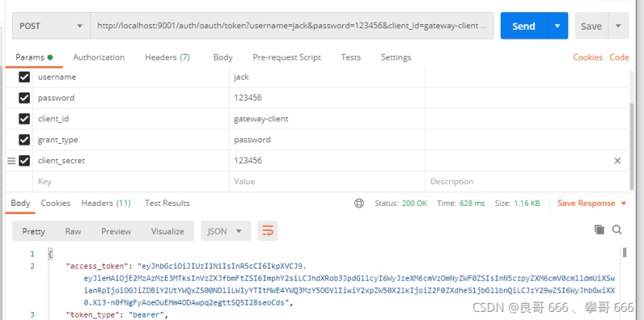The image size is (644, 320).
Task: Click the Code link
Action: [619, 57]
